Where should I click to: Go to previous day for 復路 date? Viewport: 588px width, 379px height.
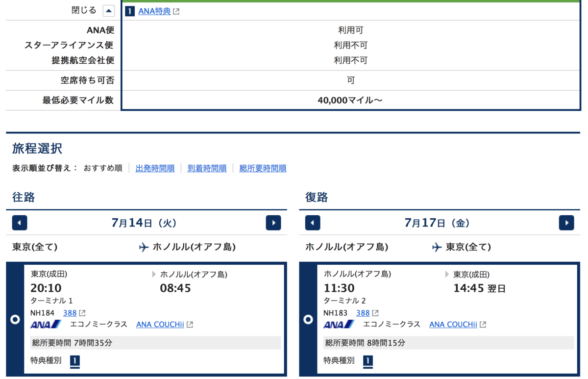point(313,223)
